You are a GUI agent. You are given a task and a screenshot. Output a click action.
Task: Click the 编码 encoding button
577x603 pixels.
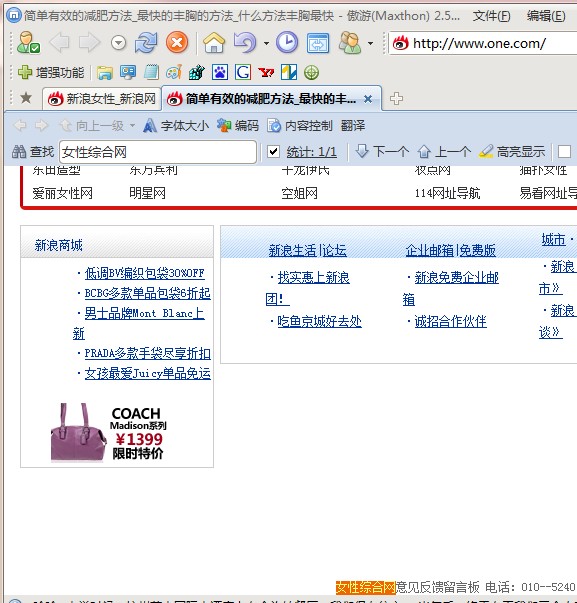click(238, 126)
